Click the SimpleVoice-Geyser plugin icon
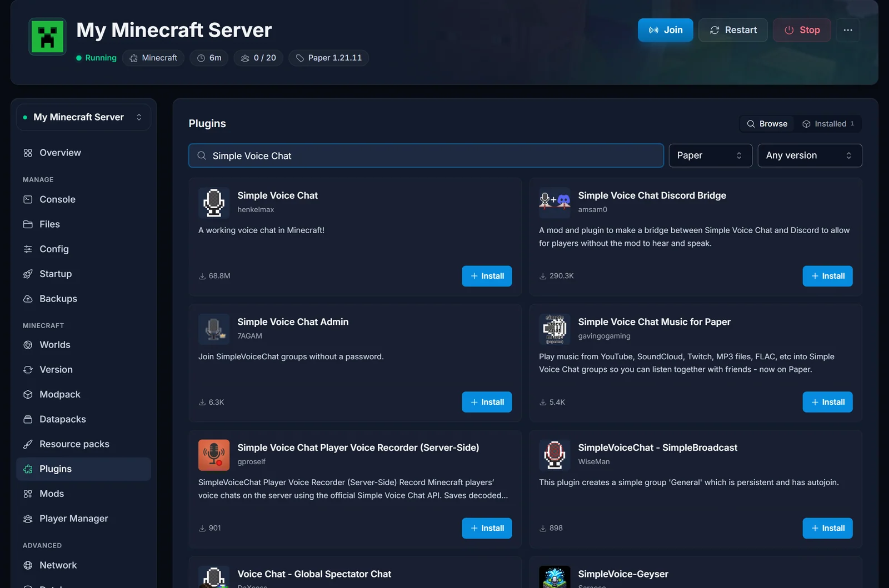 [555, 577]
